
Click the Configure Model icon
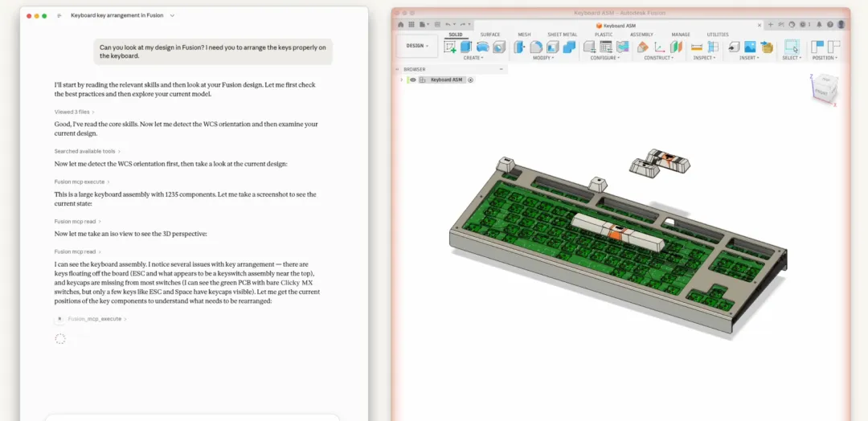(x=590, y=47)
